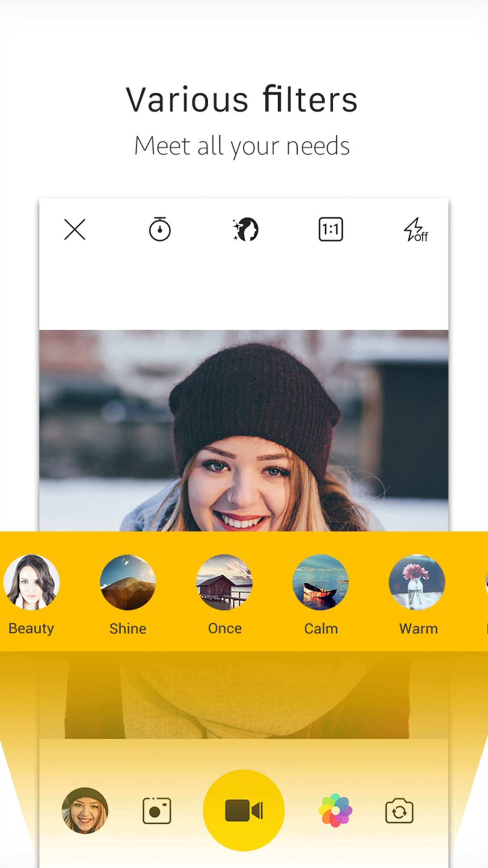Tap the Shine filter label
Image resolution: width=488 pixels, height=868 pixels.
click(x=128, y=629)
